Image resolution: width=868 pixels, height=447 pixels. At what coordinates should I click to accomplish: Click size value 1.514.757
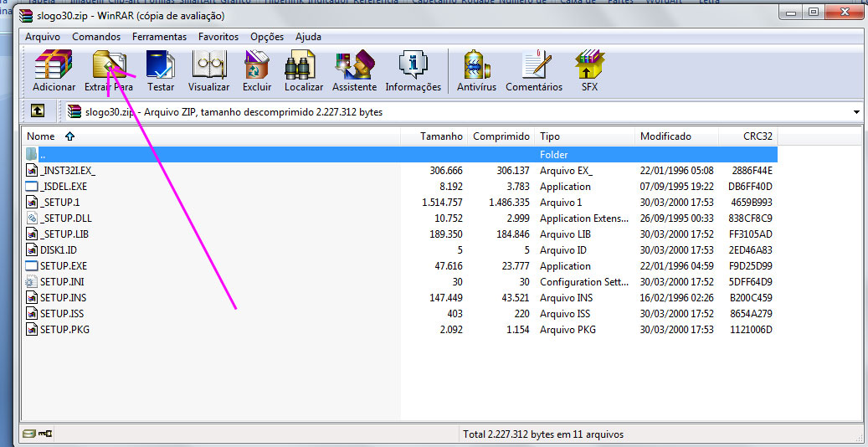[441, 203]
